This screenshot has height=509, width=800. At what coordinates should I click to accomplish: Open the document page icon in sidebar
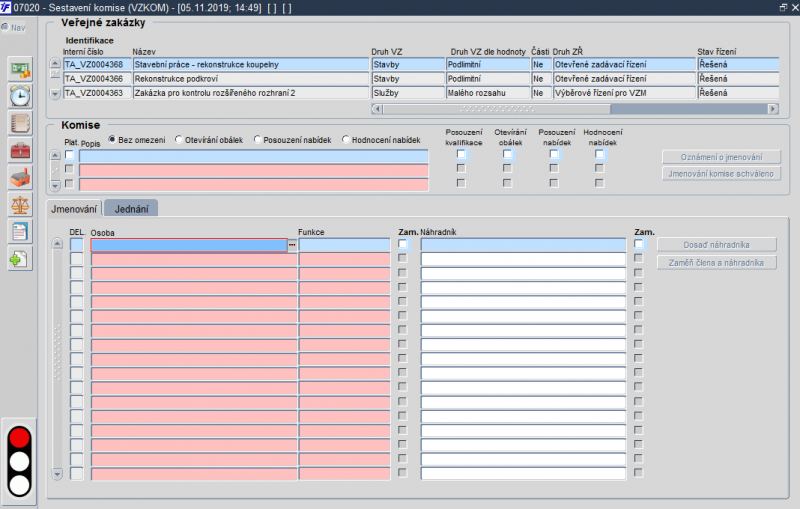pos(19,231)
